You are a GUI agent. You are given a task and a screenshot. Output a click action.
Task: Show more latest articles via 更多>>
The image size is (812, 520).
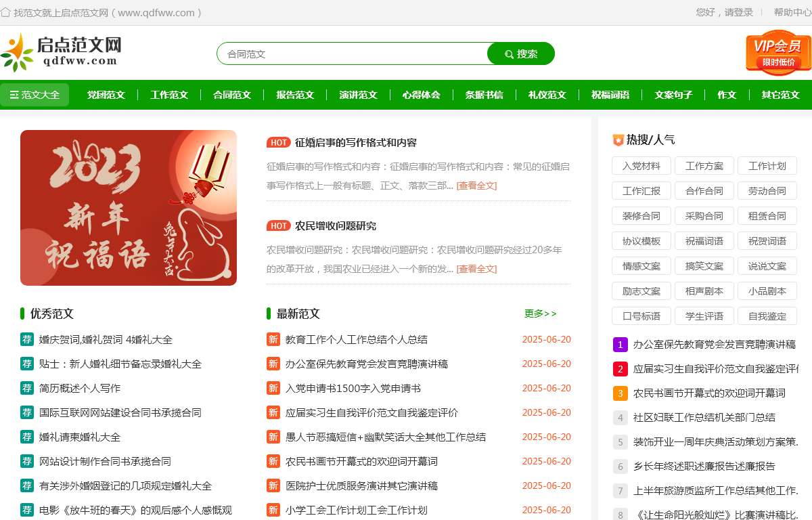[540, 313]
